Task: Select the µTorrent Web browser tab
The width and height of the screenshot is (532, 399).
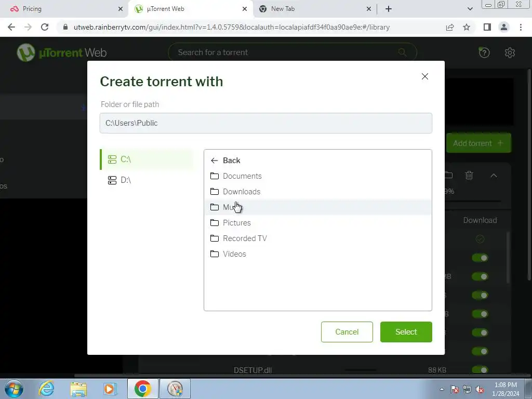Action: point(191,9)
